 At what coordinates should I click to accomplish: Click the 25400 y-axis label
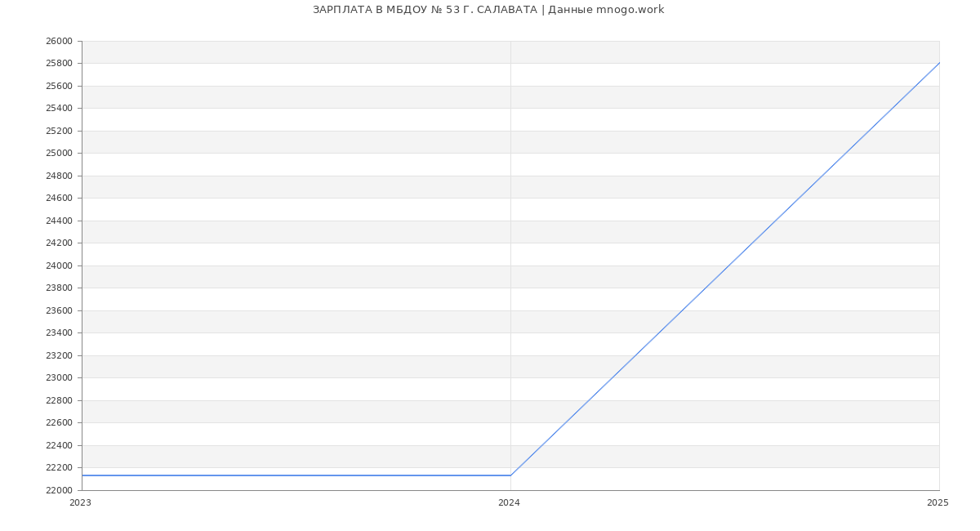pos(59,108)
